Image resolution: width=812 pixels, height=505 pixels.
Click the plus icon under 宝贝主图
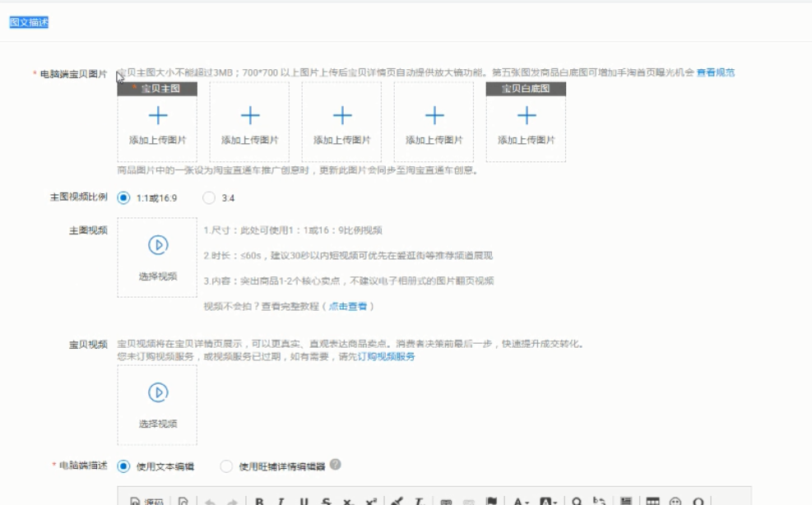[158, 116]
